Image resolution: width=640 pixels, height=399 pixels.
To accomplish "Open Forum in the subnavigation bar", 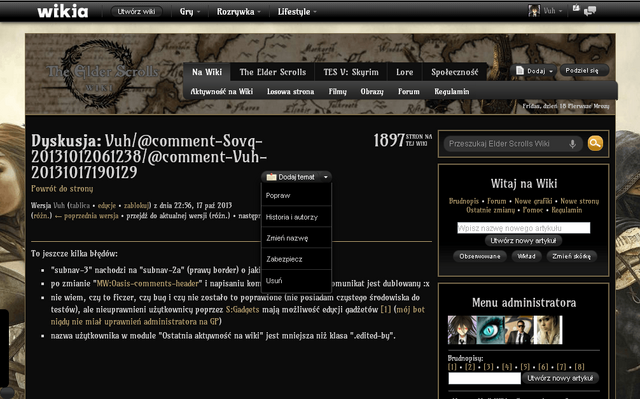I will pyautogui.click(x=409, y=91).
